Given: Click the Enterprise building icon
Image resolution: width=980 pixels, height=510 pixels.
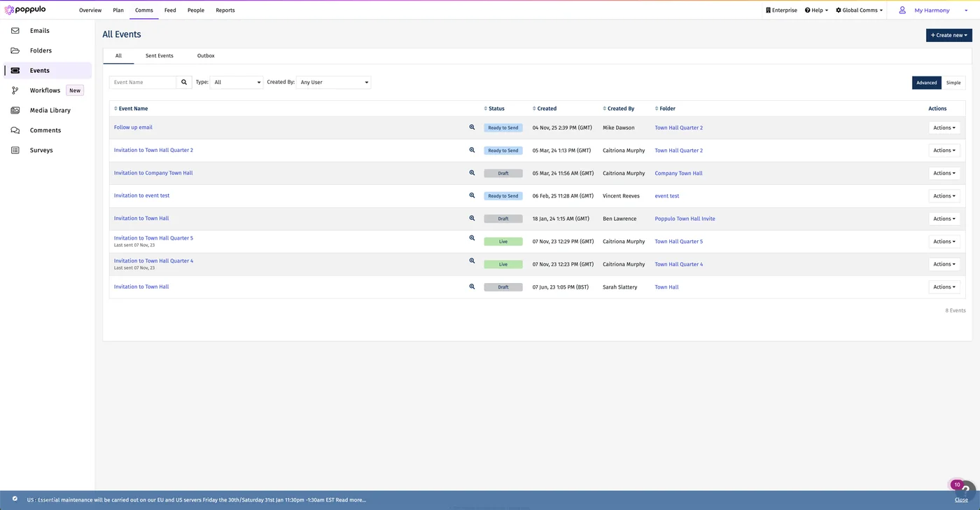Looking at the screenshot, I should pyautogui.click(x=768, y=11).
